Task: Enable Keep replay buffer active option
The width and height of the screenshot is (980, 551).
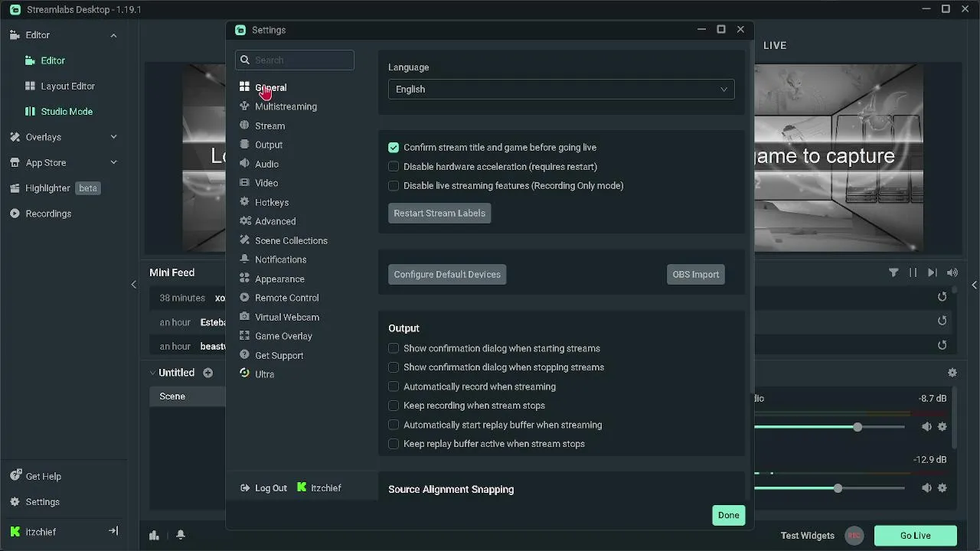Action: (394, 444)
